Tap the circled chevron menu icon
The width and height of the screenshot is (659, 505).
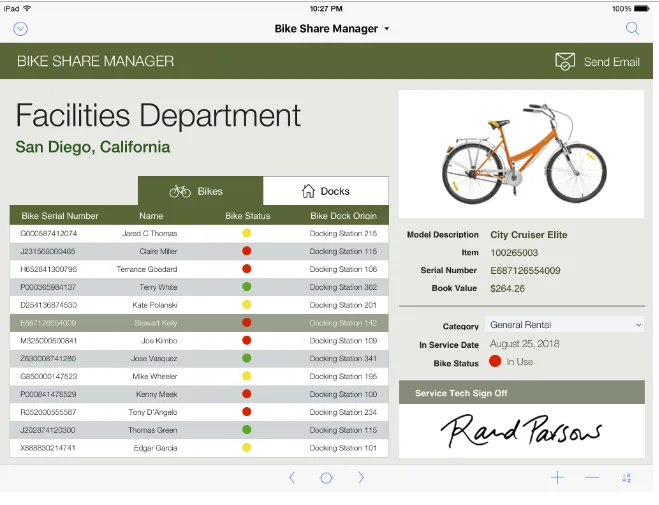20,29
